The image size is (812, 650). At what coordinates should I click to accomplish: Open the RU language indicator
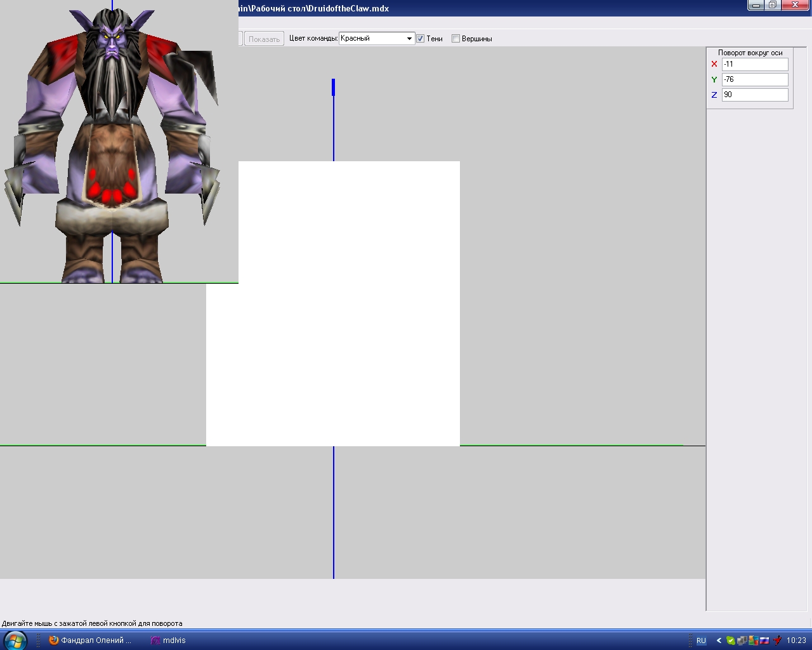click(701, 640)
